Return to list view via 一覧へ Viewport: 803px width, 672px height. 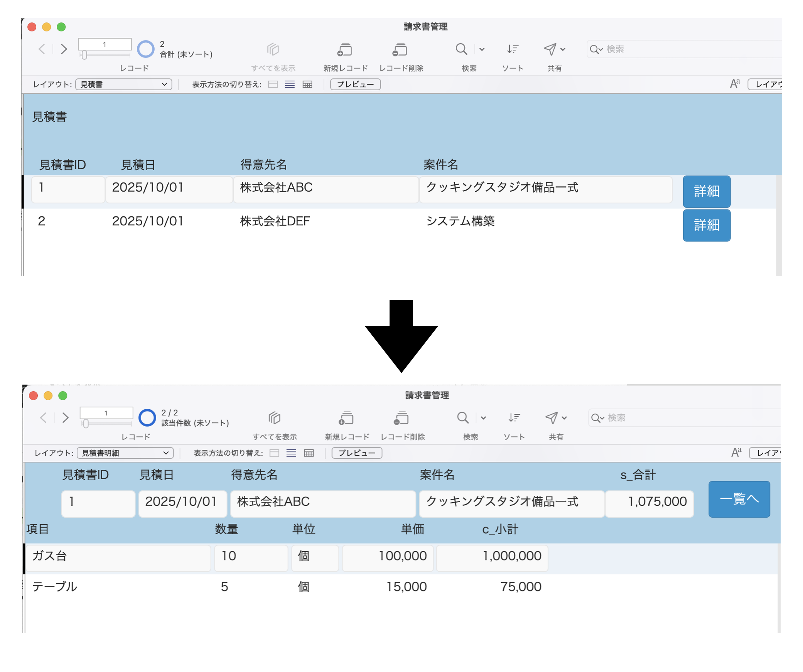click(739, 499)
